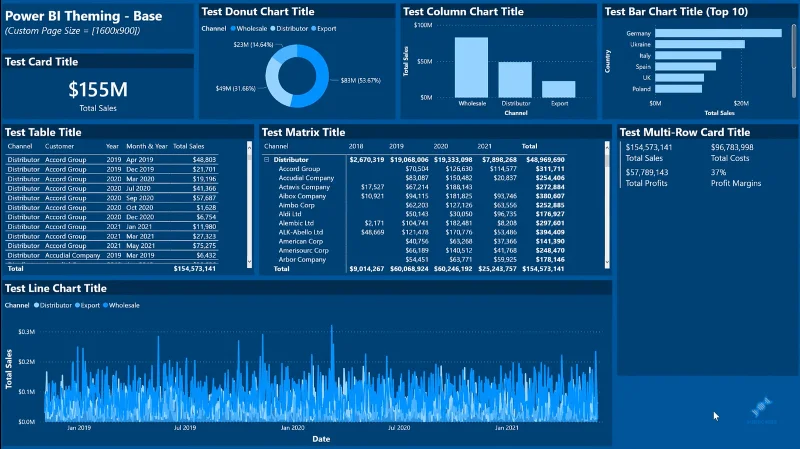Click the matrix vertical scrollbar thumb

click(x=607, y=160)
